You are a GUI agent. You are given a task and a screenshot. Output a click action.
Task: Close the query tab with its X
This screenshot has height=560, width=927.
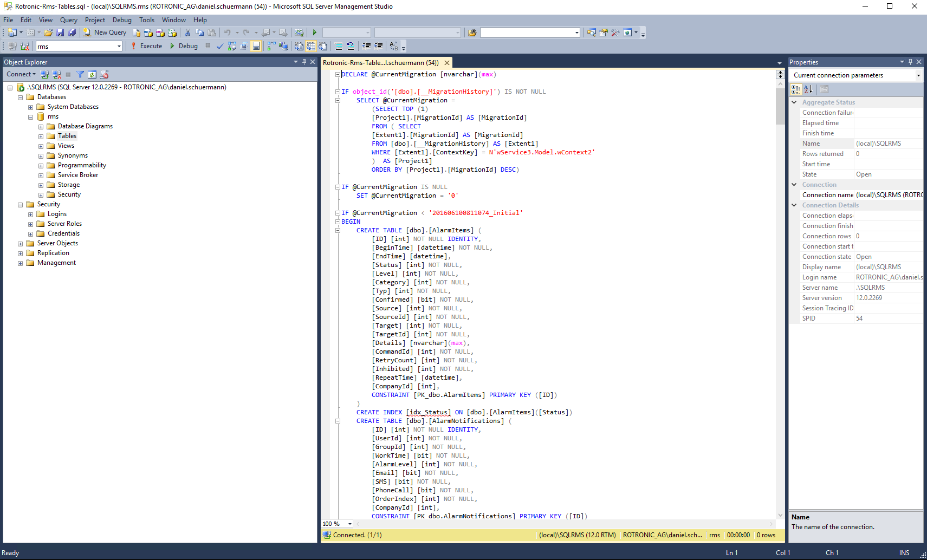(446, 63)
